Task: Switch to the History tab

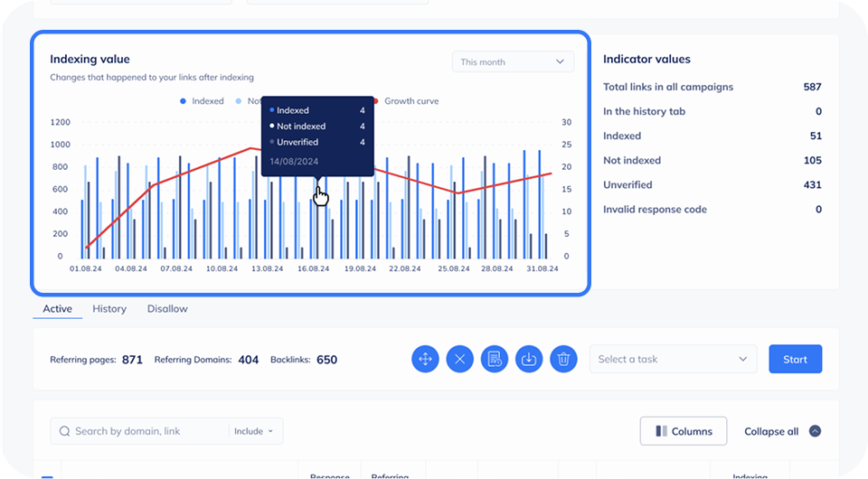Action: [109, 309]
